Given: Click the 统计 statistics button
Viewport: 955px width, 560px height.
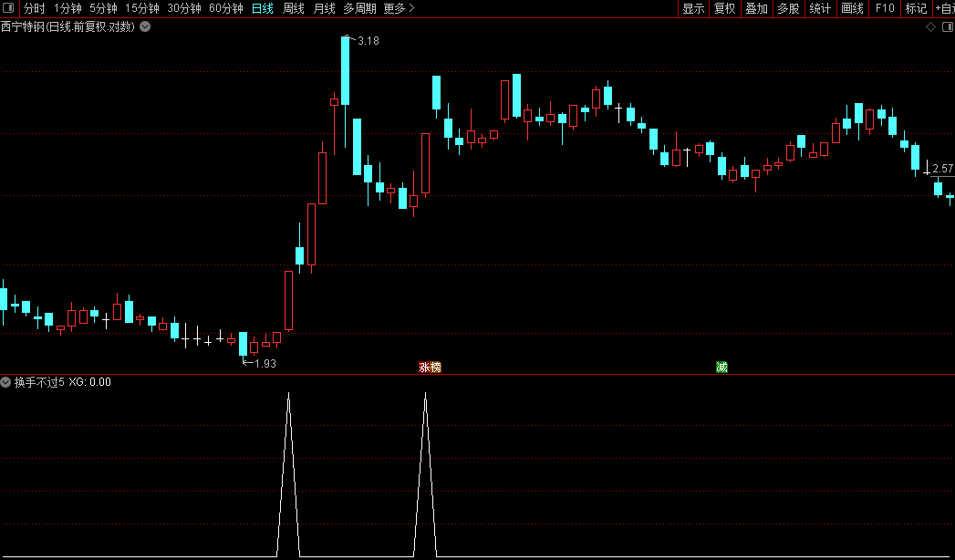Looking at the screenshot, I should (x=820, y=8).
